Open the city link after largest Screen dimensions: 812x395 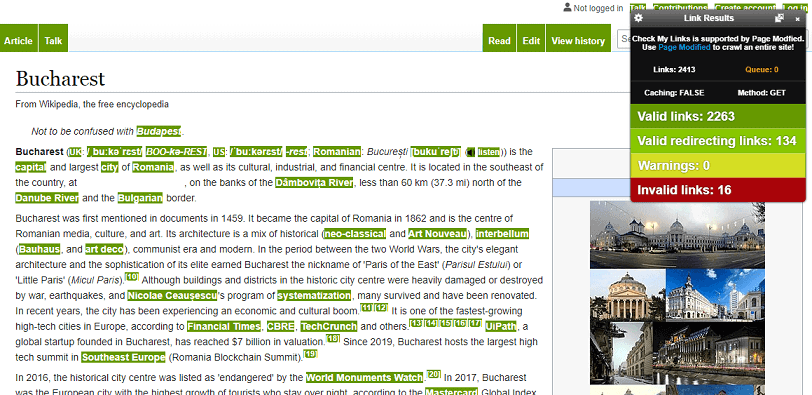[x=109, y=167]
